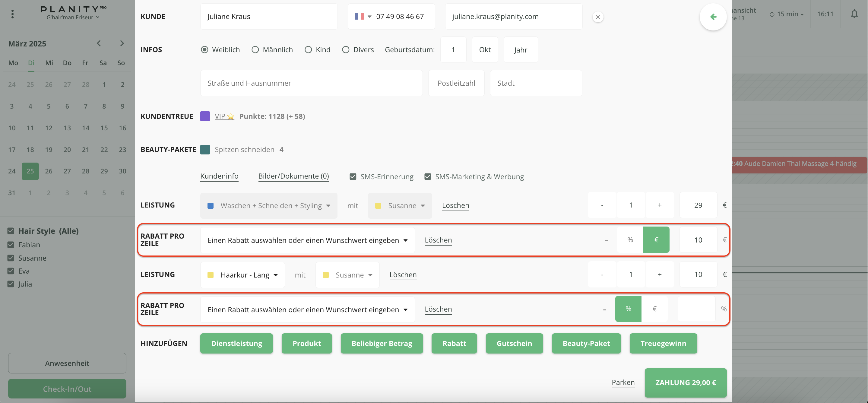The image size is (868, 403).
Task: Go to previous month in calendar
Action: [99, 43]
